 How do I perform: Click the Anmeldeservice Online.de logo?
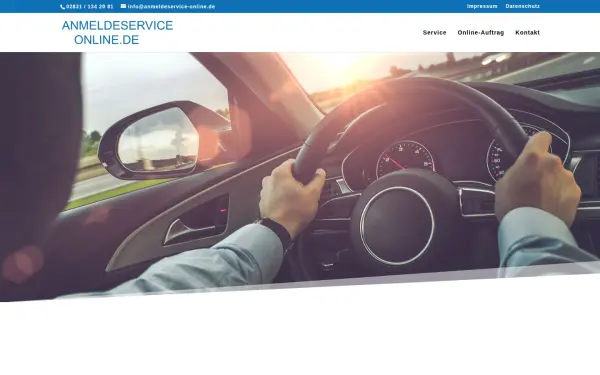[117, 33]
